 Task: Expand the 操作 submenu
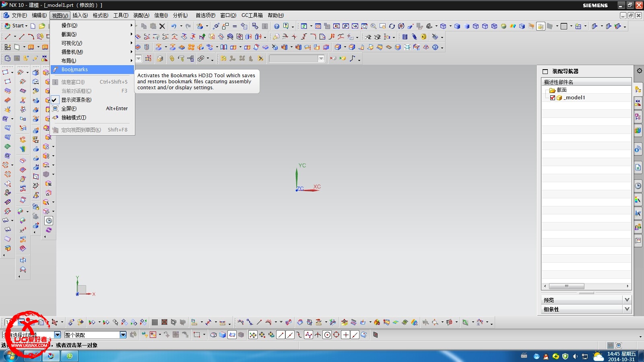coord(93,25)
